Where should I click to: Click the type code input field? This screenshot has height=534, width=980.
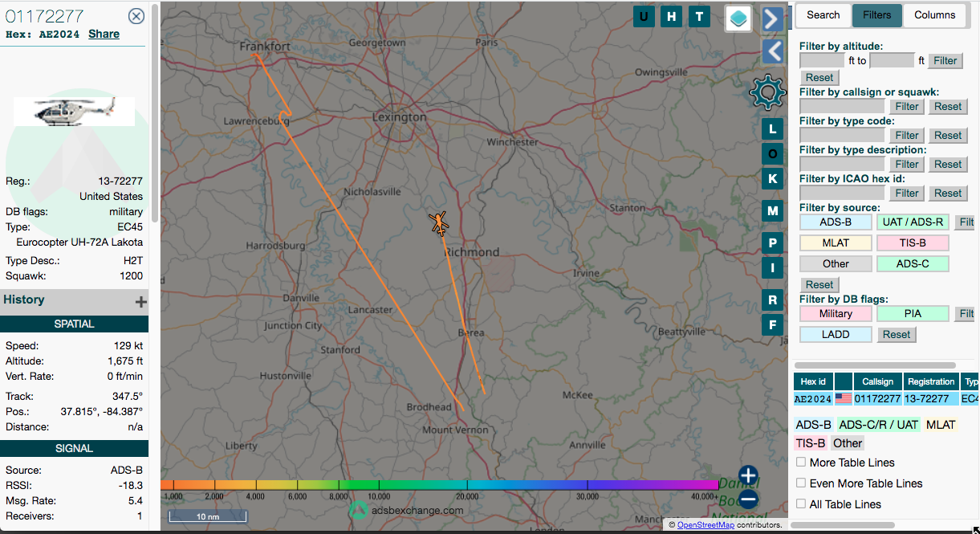(843, 135)
